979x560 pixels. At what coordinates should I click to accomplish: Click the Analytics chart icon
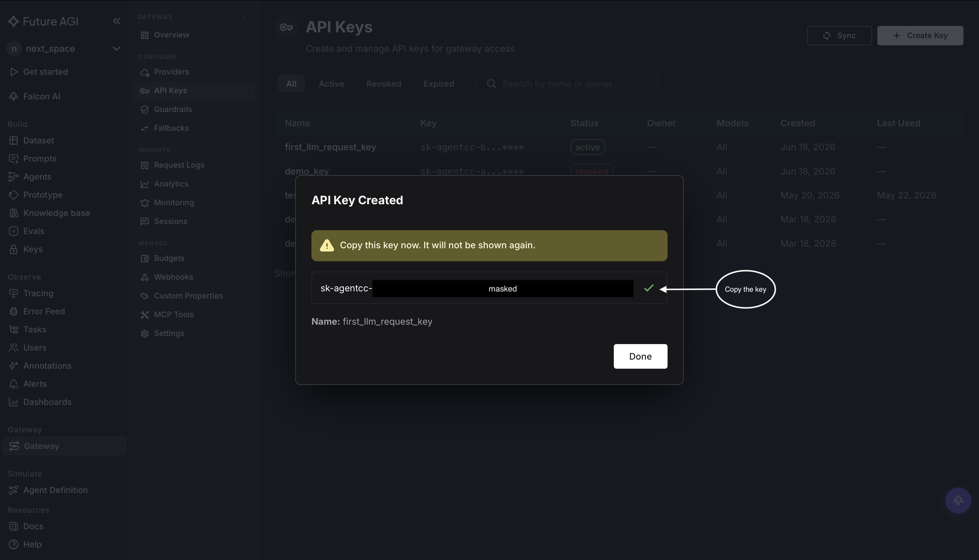(145, 184)
